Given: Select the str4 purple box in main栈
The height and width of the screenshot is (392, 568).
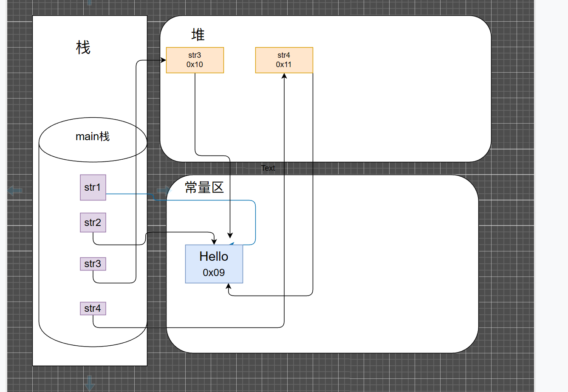Looking at the screenshot, I should click(x=93, y=308).
